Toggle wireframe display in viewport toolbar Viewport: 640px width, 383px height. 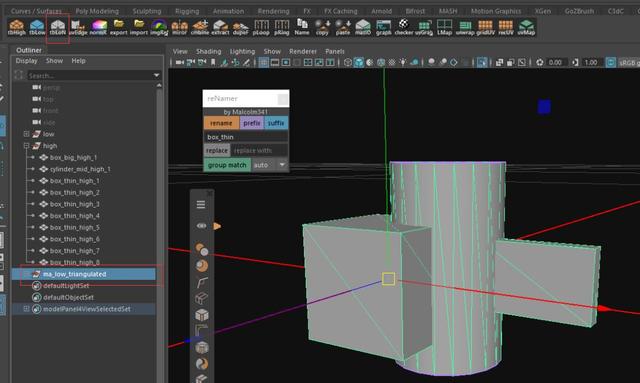347,62
